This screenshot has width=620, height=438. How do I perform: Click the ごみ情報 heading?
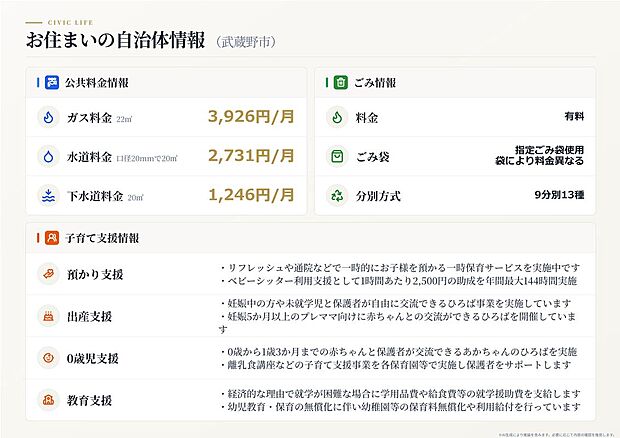click(x=375, y=83)
